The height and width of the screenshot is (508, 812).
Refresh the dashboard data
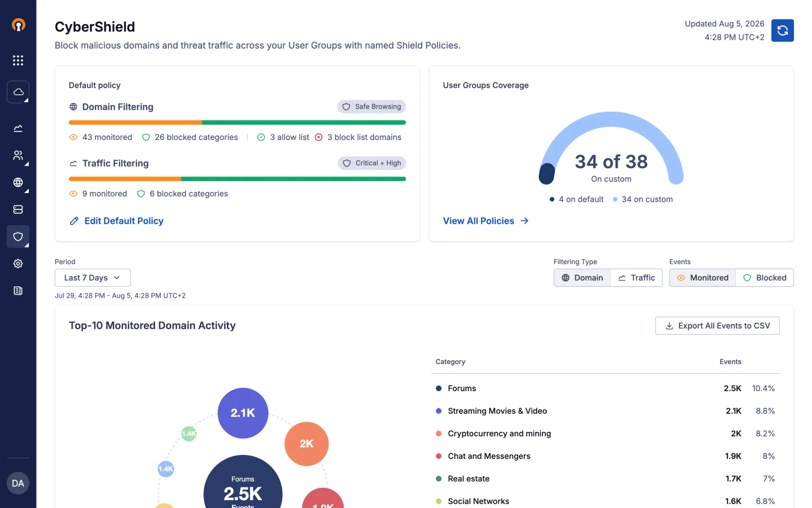pyautogui.click(x=782, y=30)
